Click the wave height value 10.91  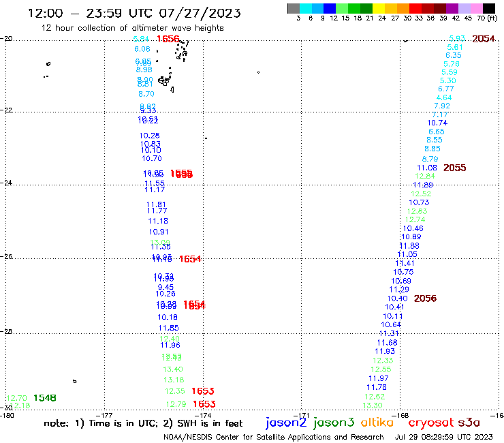click(159, 232)
